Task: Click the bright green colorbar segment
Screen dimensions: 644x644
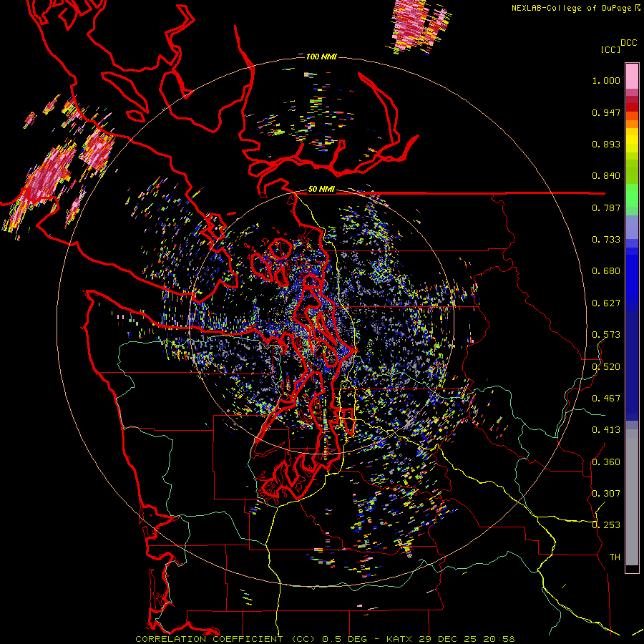Action: [632, 195]
